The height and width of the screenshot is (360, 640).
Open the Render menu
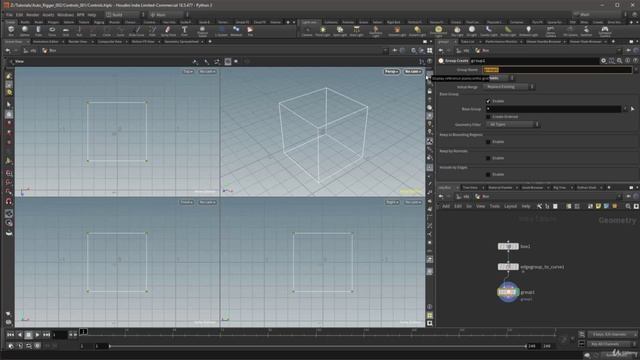point(33,15)
